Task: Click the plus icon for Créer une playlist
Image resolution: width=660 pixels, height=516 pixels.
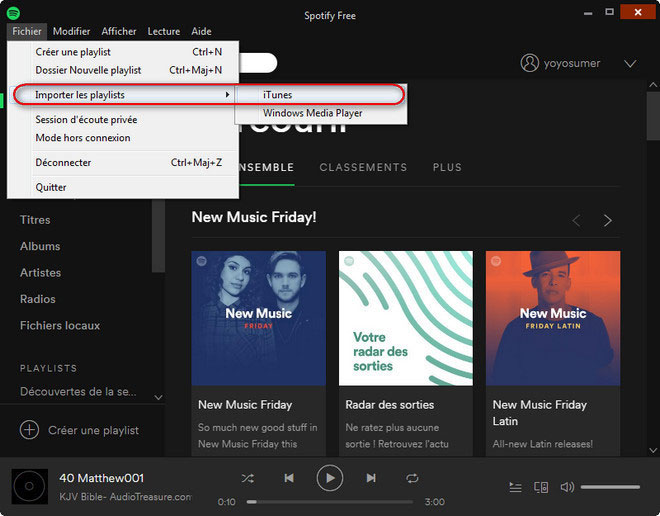Action: click(x=29, y=430)
